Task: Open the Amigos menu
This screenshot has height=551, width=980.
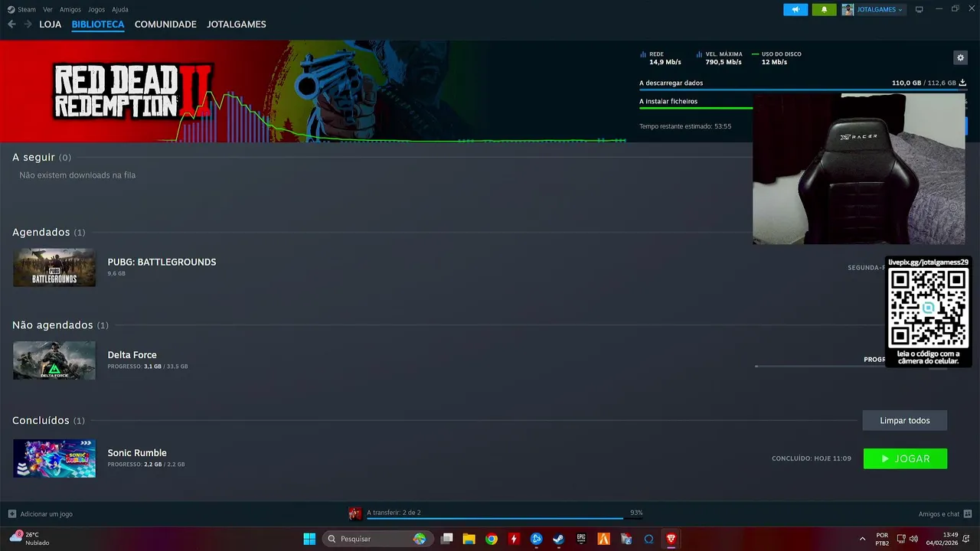Action: (x=70, y=9)
